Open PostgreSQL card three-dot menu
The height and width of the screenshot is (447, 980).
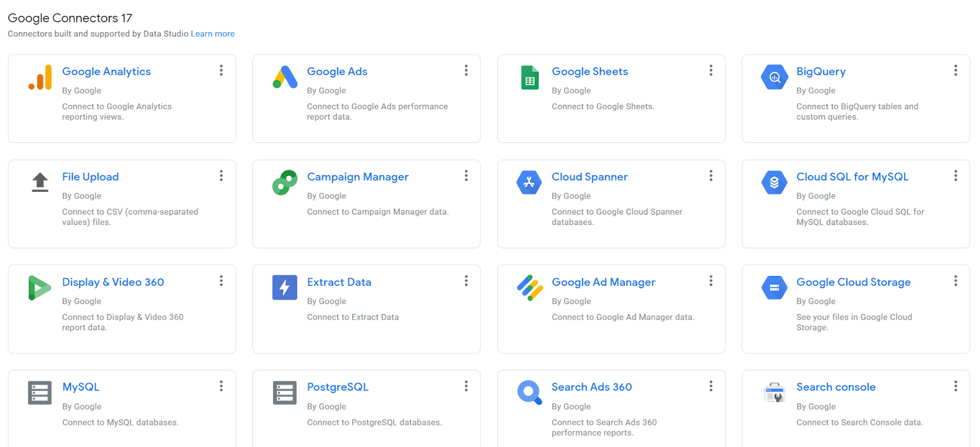pos(466,386)
